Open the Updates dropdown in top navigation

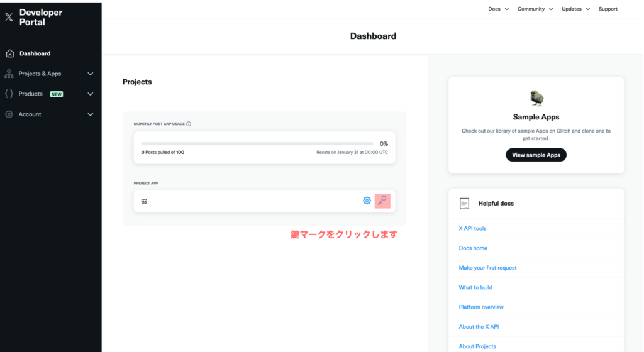tap(575, 9)
